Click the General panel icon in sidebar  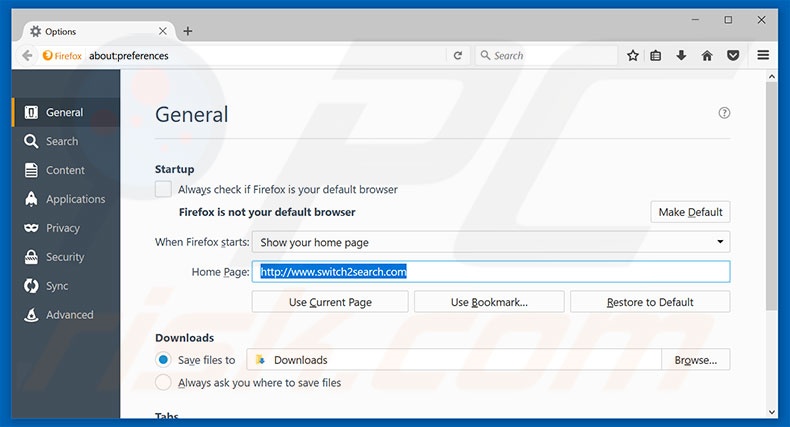(x=31, y=112)
